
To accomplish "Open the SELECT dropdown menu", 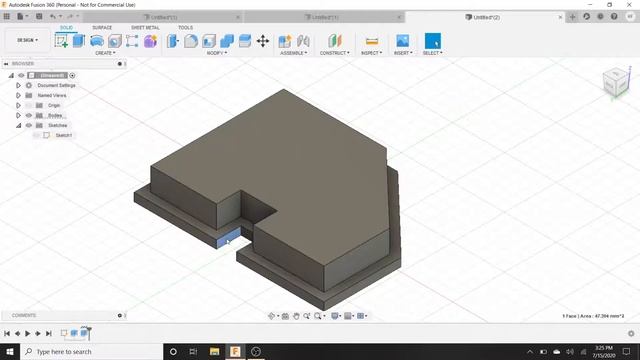I will tap(433, 53).
